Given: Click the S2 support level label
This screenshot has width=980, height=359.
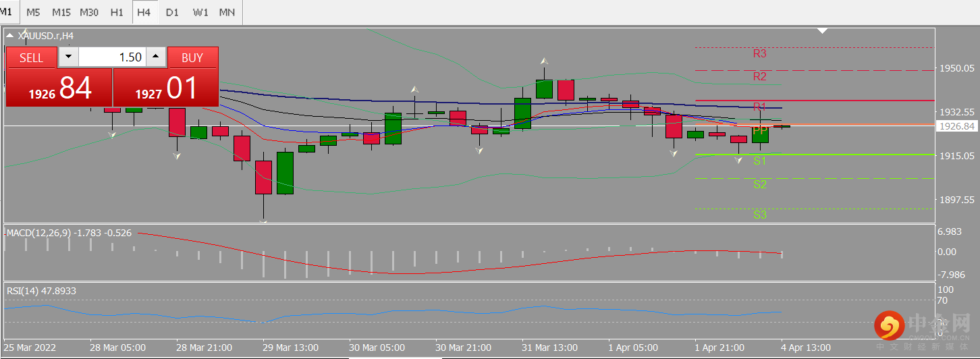Looking at the screenshot, I should [760, 184].
